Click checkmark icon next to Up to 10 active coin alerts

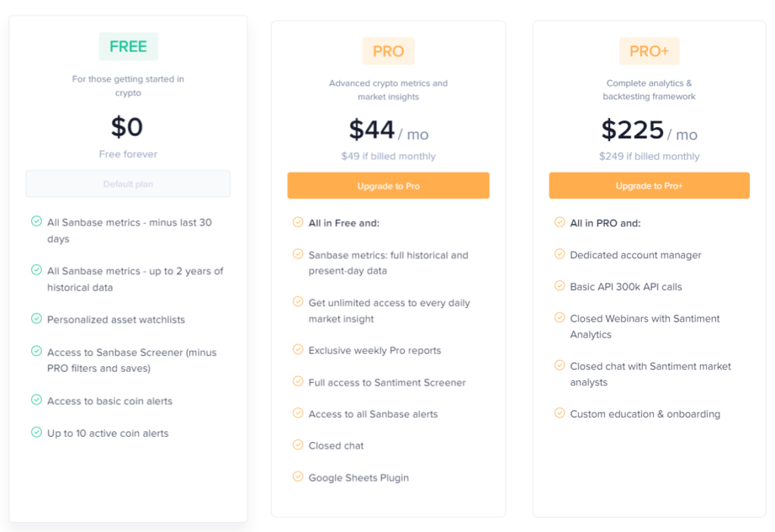36,432
